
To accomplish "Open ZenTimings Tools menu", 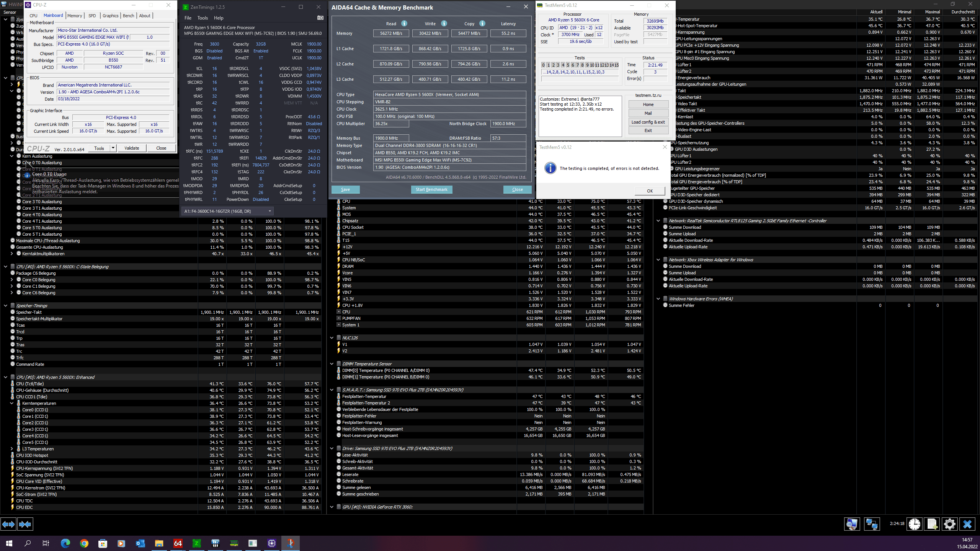I will 203,18.
